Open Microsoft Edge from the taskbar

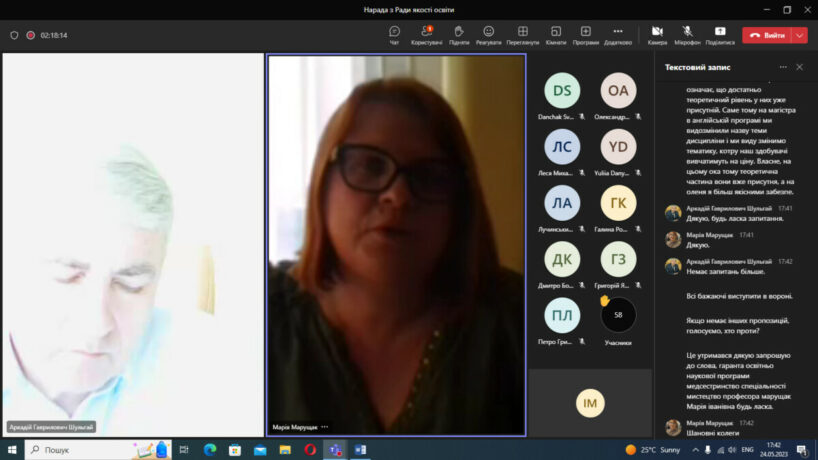pos(210,450)
